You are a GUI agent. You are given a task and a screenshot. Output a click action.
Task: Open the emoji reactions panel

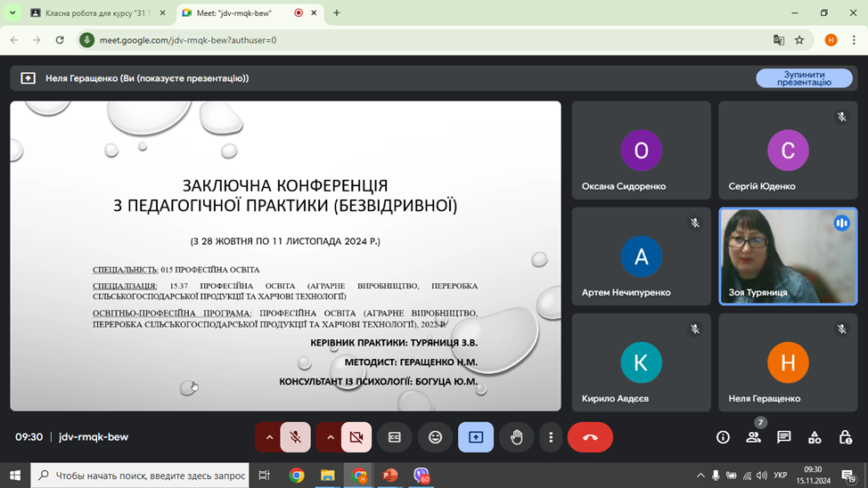click(435, 437)
